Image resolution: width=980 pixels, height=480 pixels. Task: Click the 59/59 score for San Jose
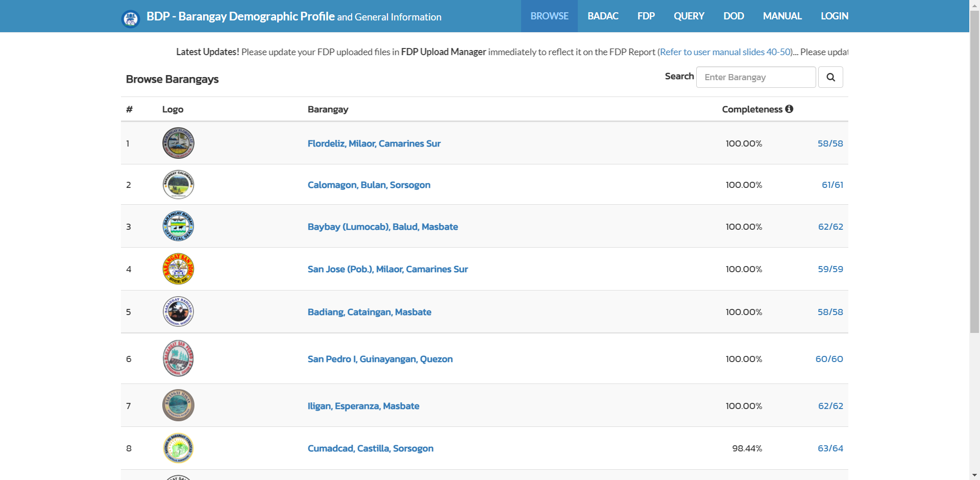(830, 269)
